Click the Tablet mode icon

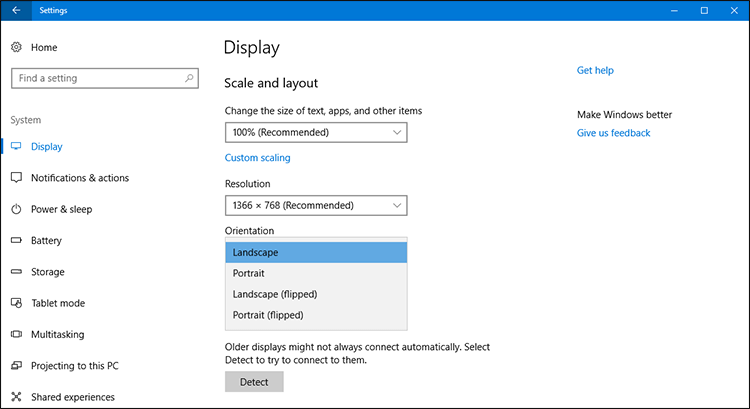click(x=16, y=303)
